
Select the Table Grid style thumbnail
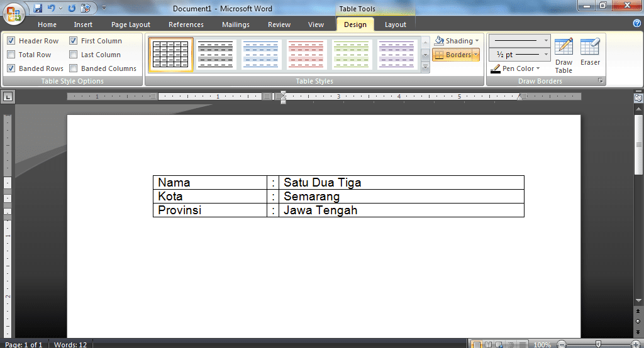(170, 54)
